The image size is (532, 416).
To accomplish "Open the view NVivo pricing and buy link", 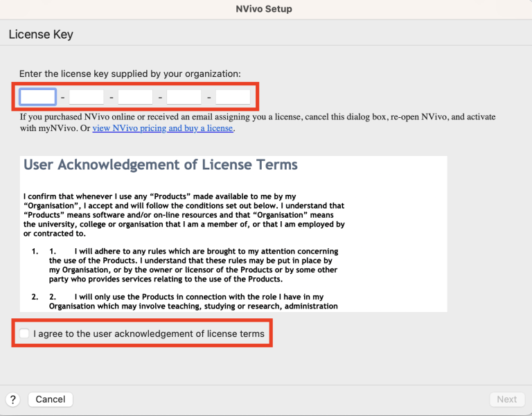I will coord(163,128).
